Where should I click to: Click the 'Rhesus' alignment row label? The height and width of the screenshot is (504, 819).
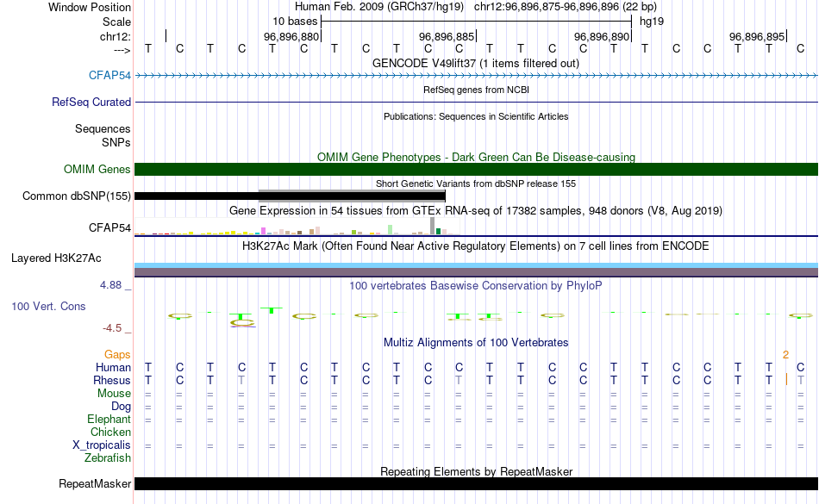tap(112, 380)
